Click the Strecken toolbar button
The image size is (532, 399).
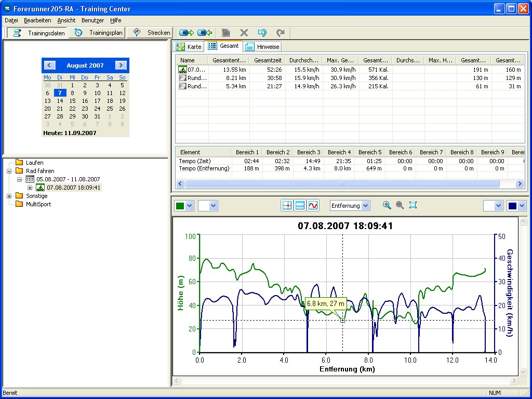click(150, 33)
